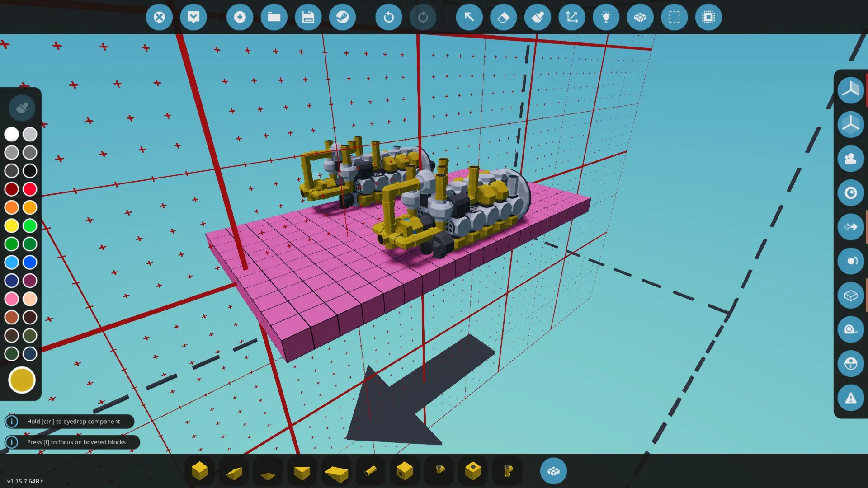This screenshot has height=488, width=868.
Task: Toggle the arrows mirror mode button
Action: click(850, 227)
